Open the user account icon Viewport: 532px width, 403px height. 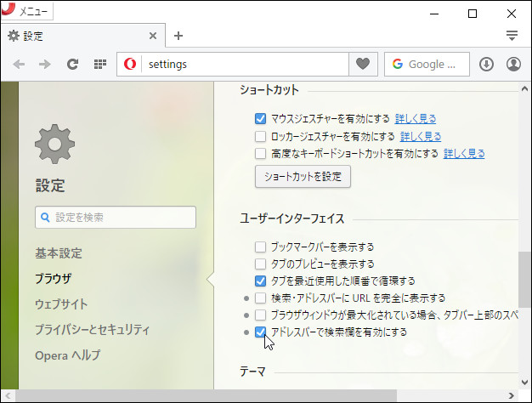coord(513,64)
